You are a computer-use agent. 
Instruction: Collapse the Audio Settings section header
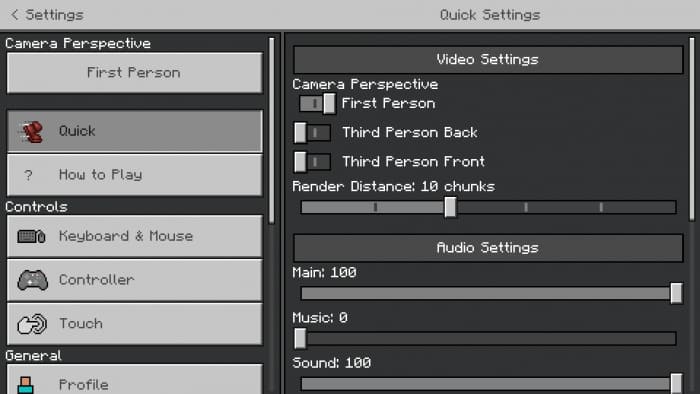(488, 248)
